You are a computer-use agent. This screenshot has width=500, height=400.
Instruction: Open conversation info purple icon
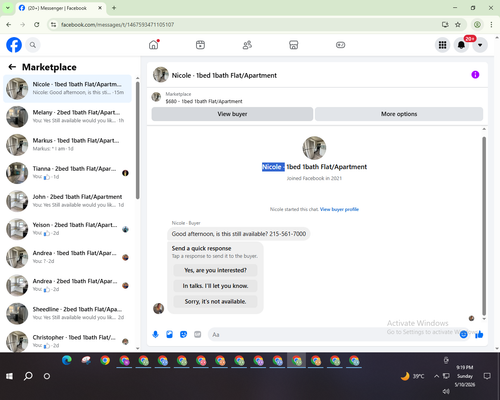[475, 75]
